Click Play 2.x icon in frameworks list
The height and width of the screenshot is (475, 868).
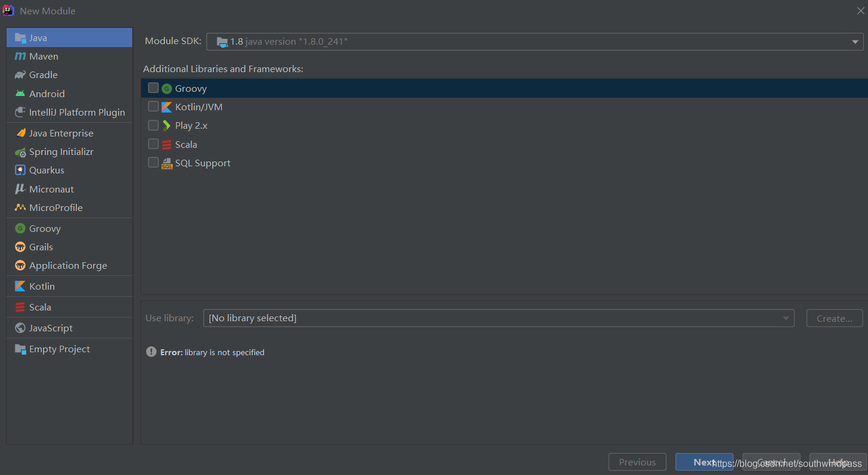tap(167, 126)
